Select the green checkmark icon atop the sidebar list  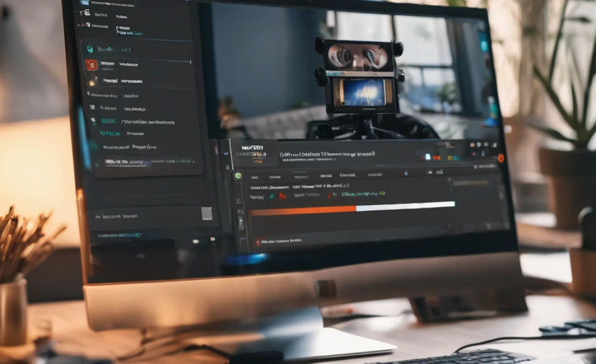[90, 49]
